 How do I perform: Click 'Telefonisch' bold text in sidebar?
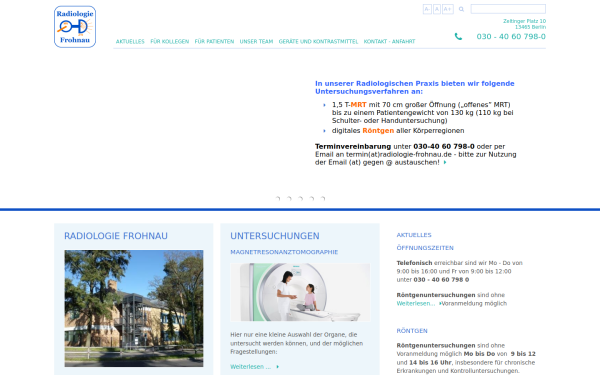point(414,263)
